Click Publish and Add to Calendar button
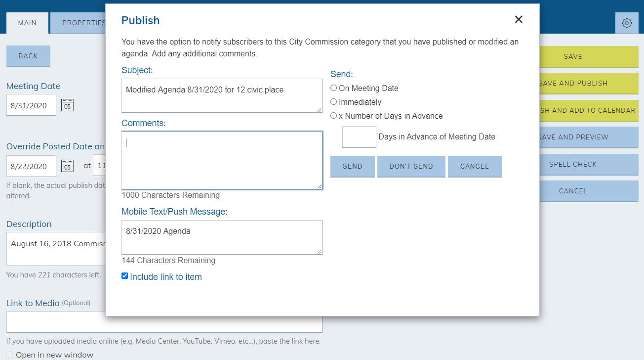Image resolution: width=644 pixels, height=360 pixels. tap(589, 110)
